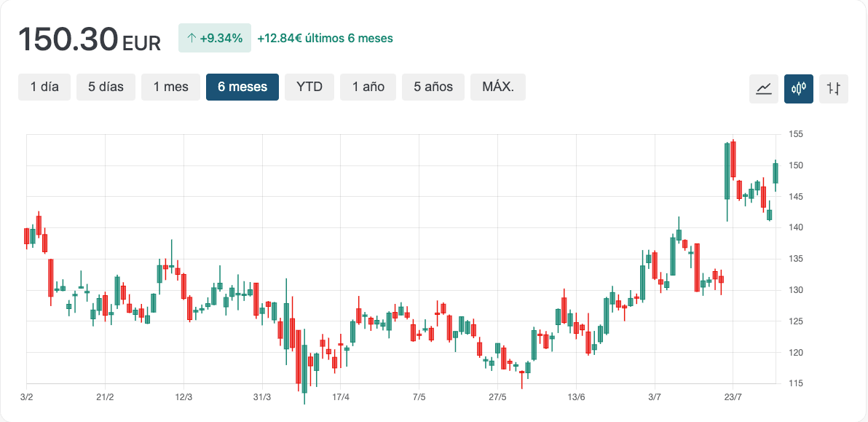Click the +12.84€ últimos 6 meses text

pos(325,38)
